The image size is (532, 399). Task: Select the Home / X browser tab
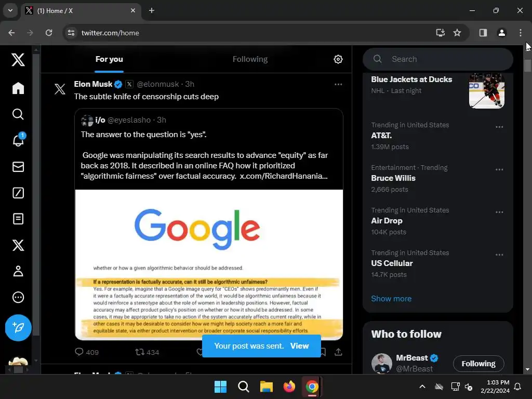[81, 10]
